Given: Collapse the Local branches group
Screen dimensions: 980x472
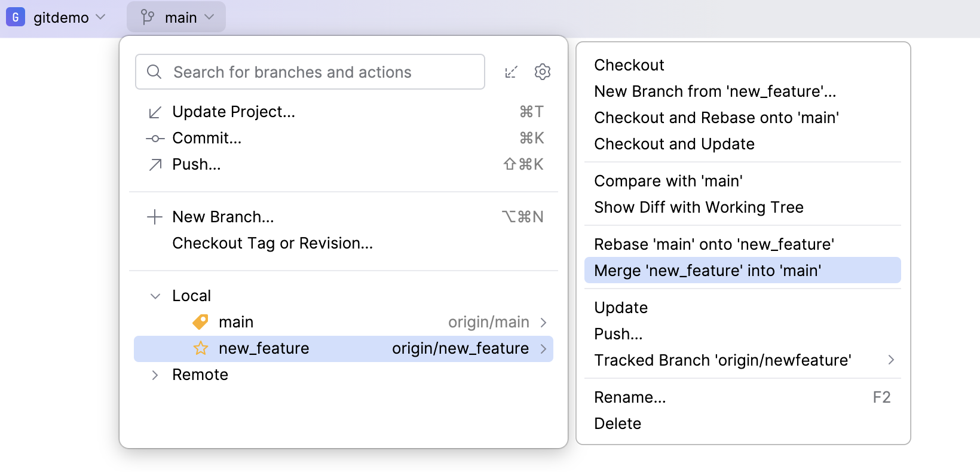Looking at the screenshot, I should click(x=155, y=296).
